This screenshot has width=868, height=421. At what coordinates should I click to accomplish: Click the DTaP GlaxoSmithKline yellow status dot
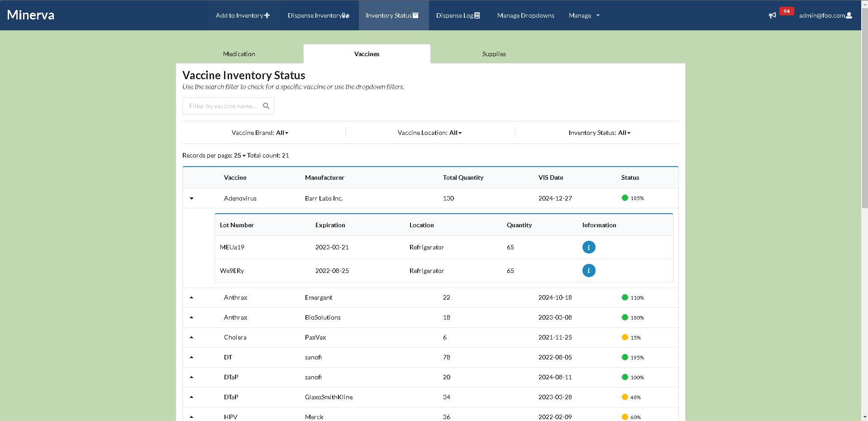point(625,397)
